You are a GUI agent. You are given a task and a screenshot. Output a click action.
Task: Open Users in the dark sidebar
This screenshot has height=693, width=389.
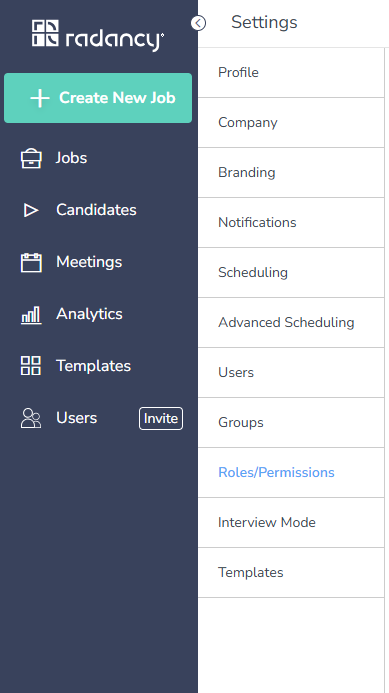[x=76, y=418]
